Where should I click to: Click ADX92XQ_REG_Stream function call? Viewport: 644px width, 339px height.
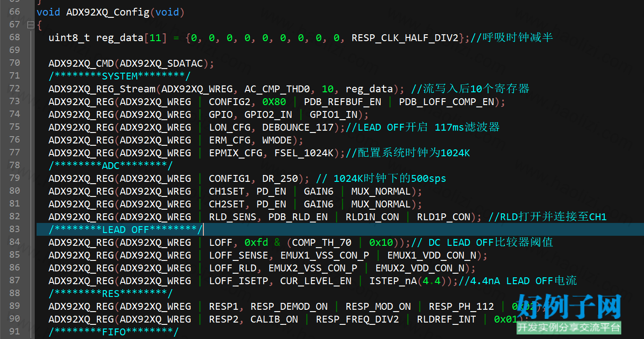[x=102, y=89]
